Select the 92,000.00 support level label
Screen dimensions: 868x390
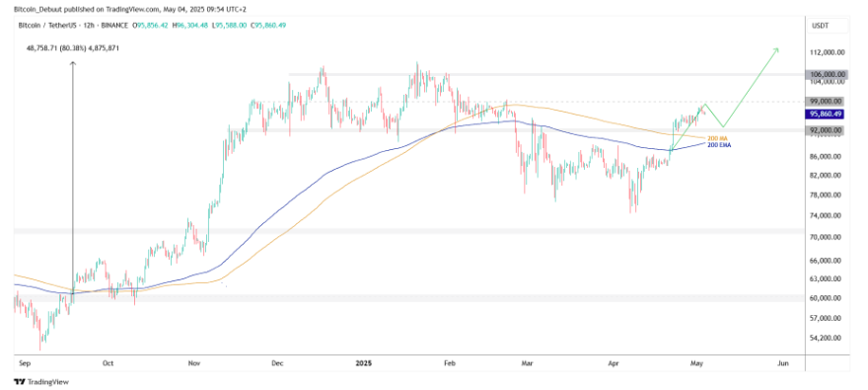829,130
